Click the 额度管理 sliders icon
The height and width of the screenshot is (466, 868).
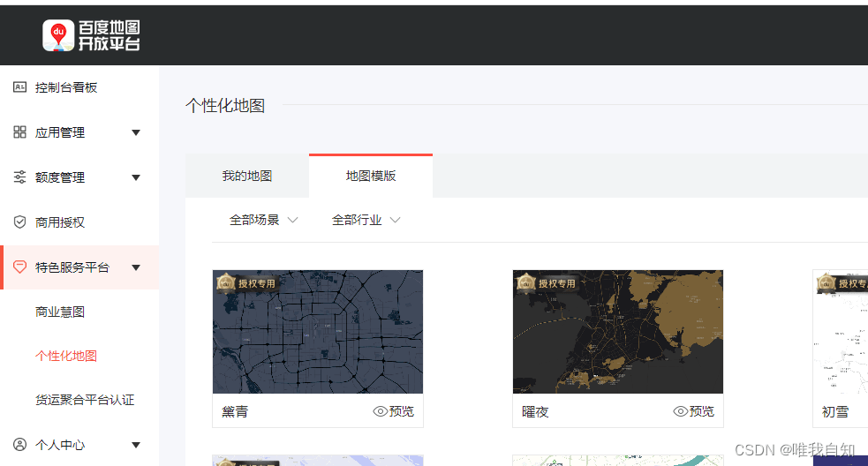point(20,177)
